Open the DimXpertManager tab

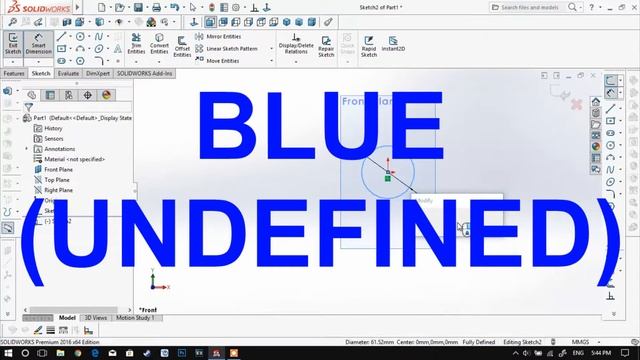87,95
